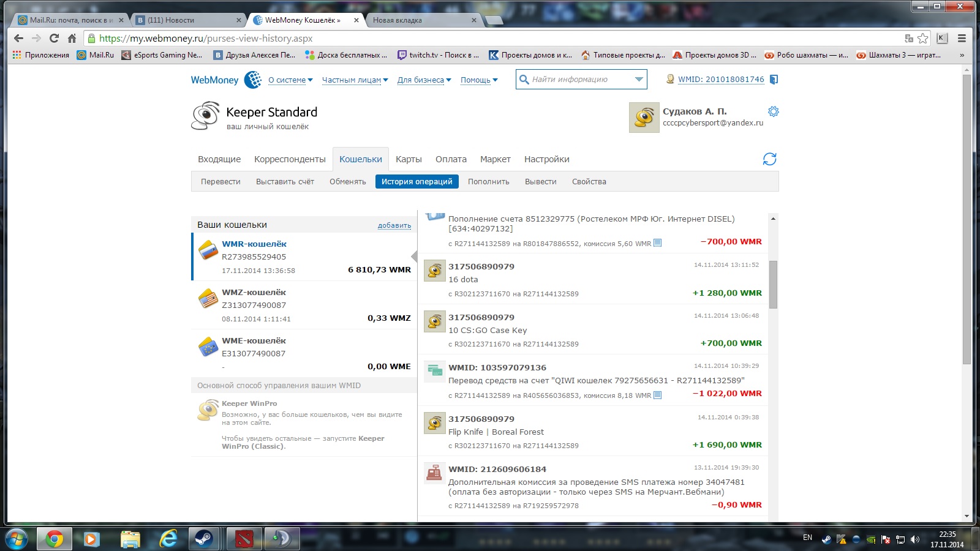Image resolution: width=980 pixels, height=551 pixels.
Task: Expand the Частным лицам menu
Action: 355,80
